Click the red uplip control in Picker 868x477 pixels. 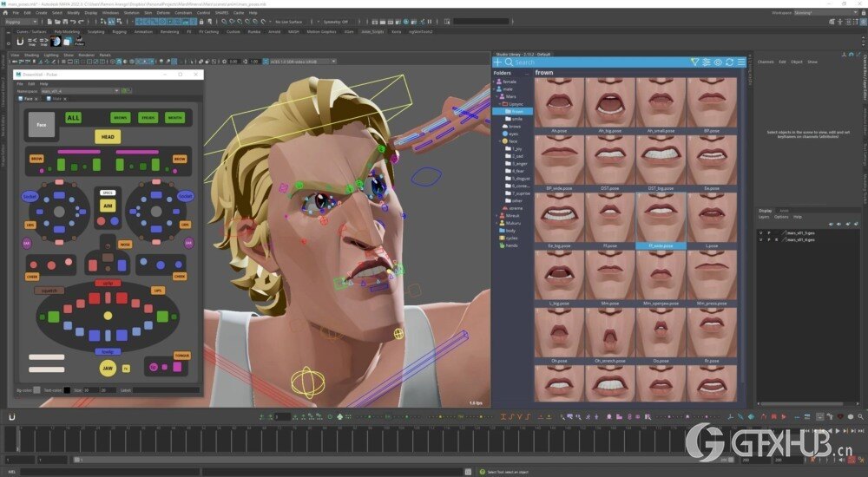coord(108,284)
